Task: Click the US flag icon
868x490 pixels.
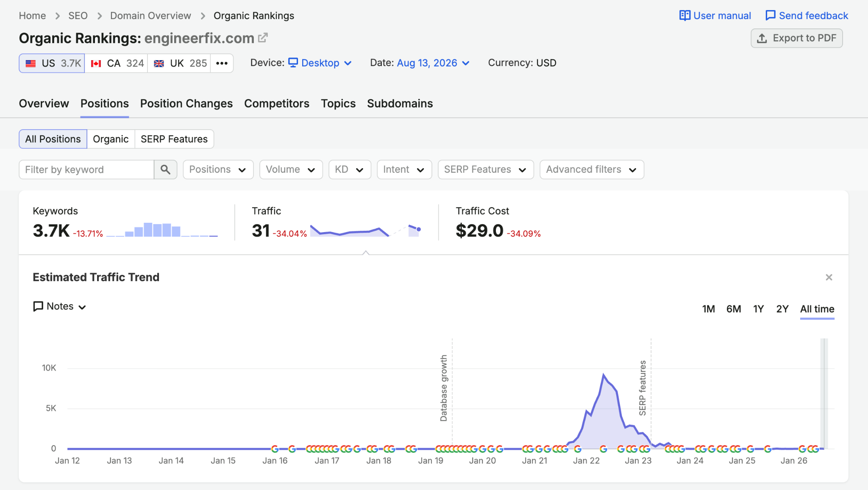Action: [31, 64]
